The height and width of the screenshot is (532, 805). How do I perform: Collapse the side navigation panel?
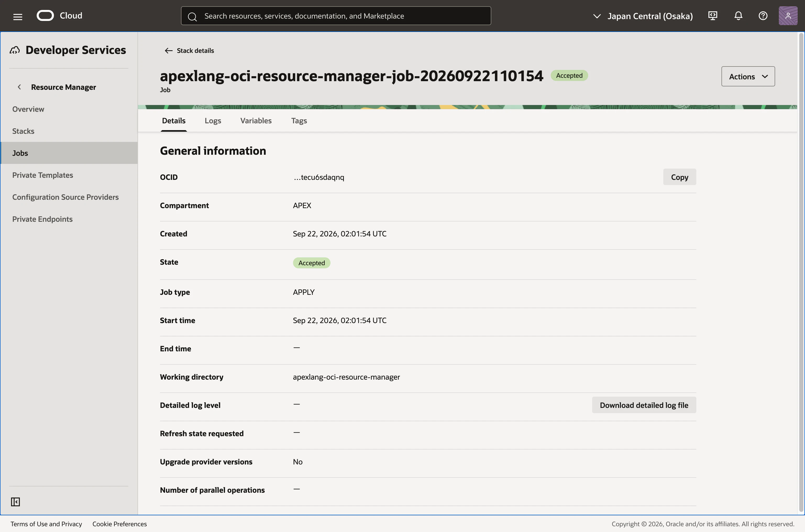click(x=15, y=501)
